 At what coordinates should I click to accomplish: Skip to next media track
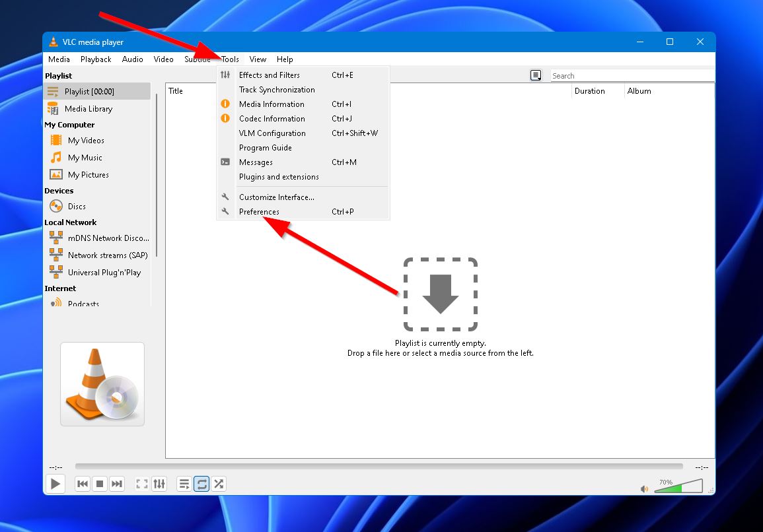(117, 484)
